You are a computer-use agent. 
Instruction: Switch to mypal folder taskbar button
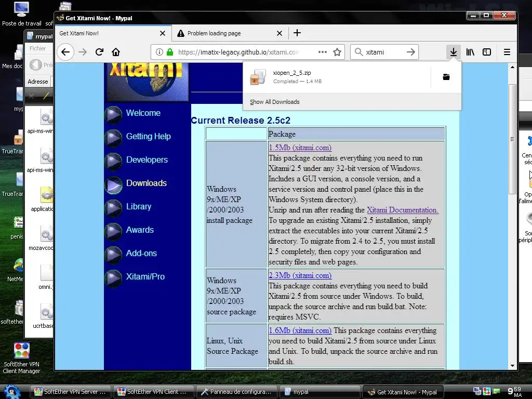pyautogui.click(x=320, y=392)
